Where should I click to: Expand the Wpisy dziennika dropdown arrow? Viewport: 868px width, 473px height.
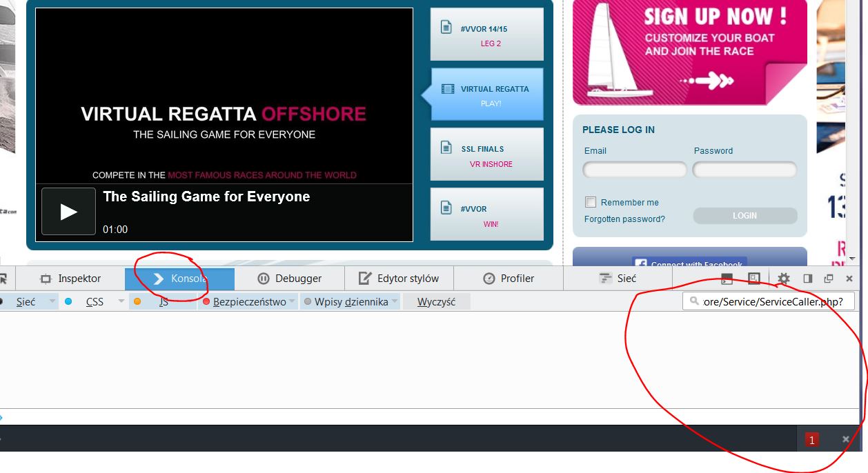point(395,301)
